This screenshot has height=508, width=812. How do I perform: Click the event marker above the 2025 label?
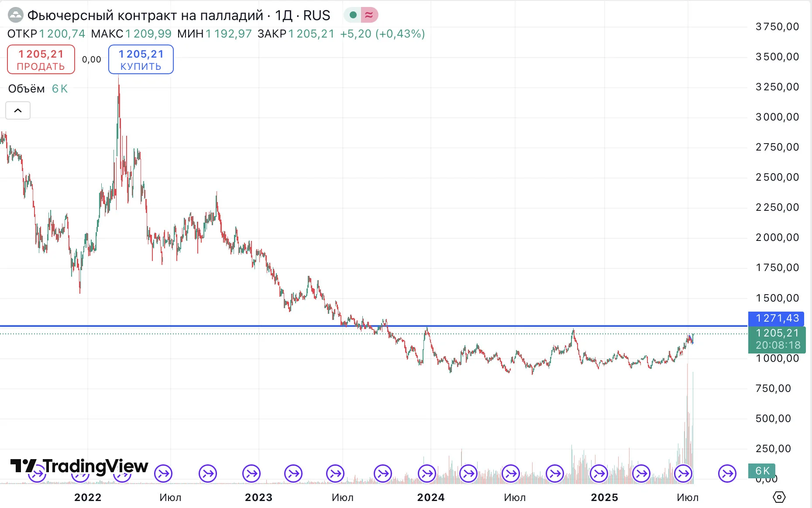coord(599,474)
